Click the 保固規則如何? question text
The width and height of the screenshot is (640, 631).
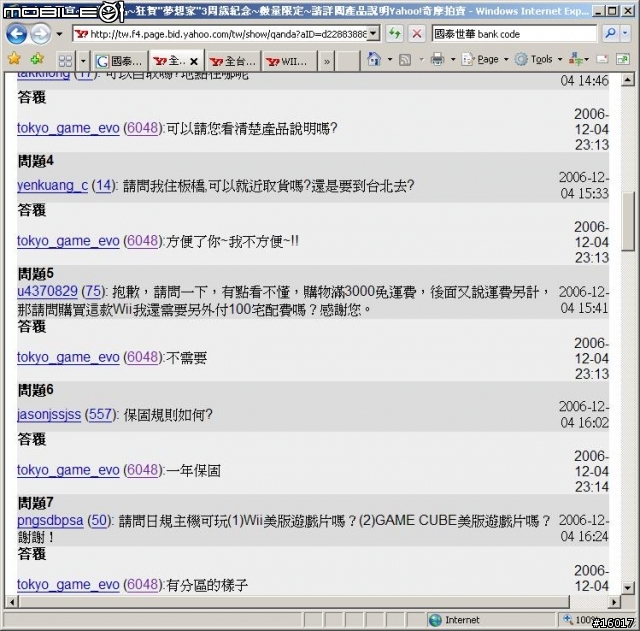pos(168,415)
